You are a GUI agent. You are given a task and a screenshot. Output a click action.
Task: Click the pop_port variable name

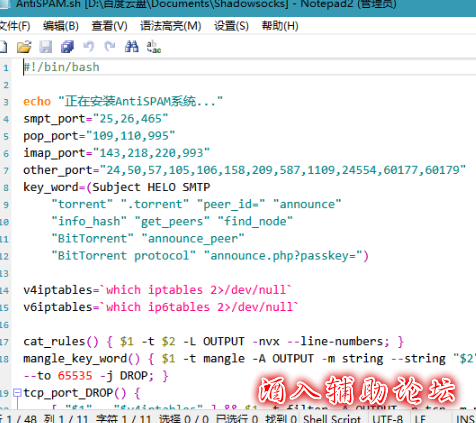coord(51,136)
